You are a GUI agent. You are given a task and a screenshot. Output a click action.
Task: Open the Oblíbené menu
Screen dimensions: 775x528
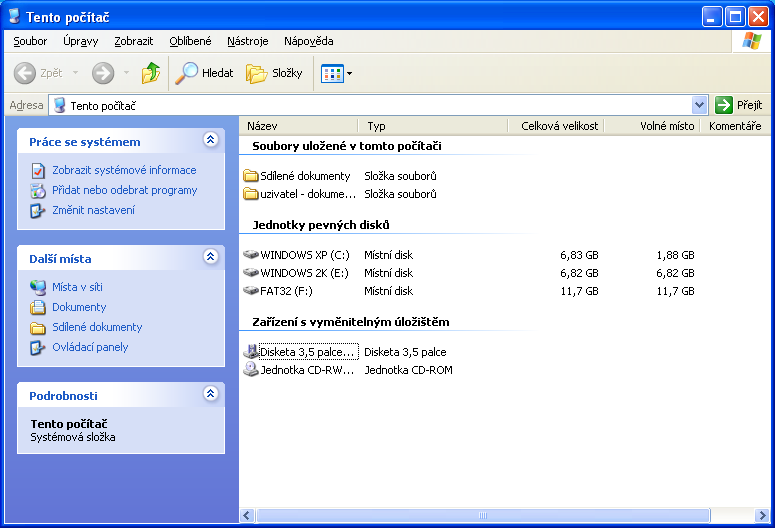pyautogui.click(x=190, y=41)
